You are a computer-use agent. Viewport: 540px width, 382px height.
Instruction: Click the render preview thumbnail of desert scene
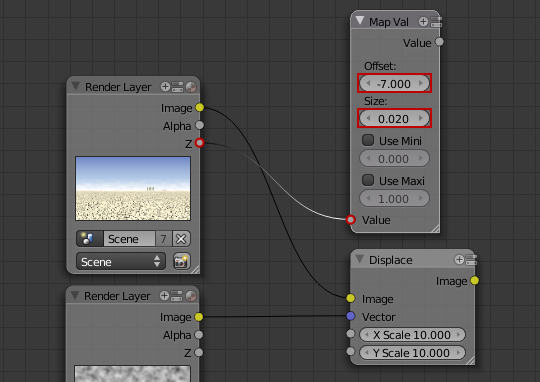pos(133,188)
